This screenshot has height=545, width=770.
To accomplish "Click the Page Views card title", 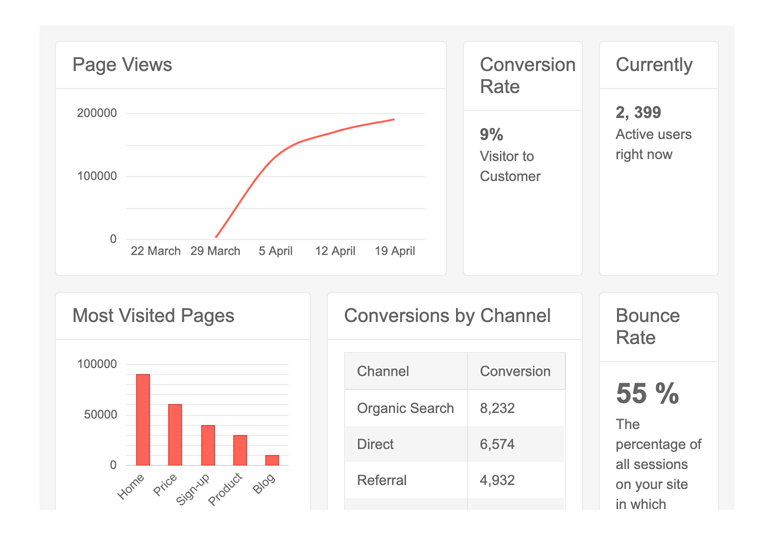I will (x=122, y=65).
